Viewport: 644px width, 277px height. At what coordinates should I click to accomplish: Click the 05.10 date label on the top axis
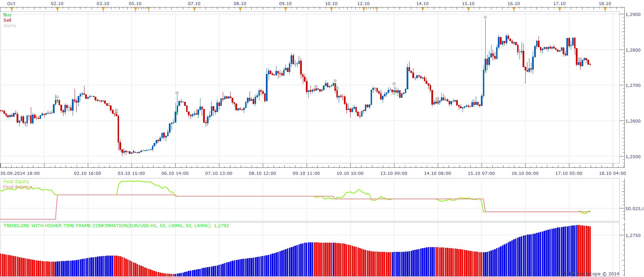click(135, 4)
